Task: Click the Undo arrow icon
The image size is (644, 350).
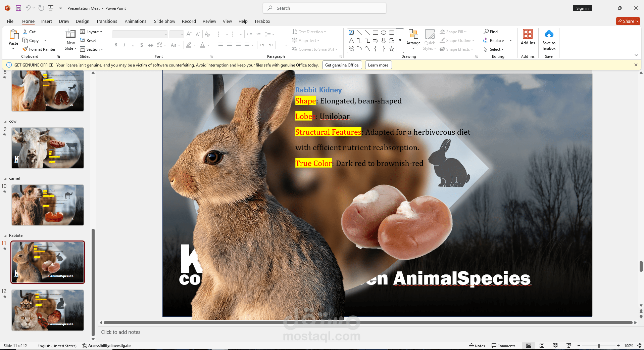Action: pos(28,8)
